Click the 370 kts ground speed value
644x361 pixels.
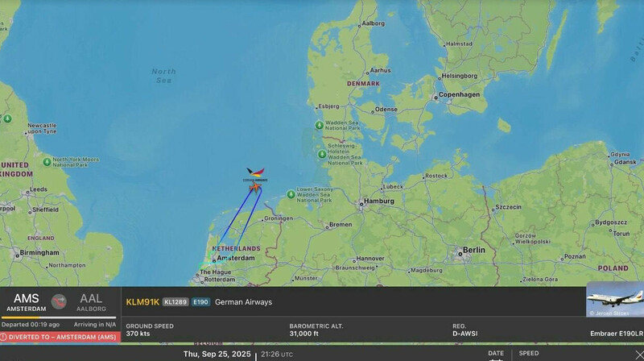pos(138,334)
